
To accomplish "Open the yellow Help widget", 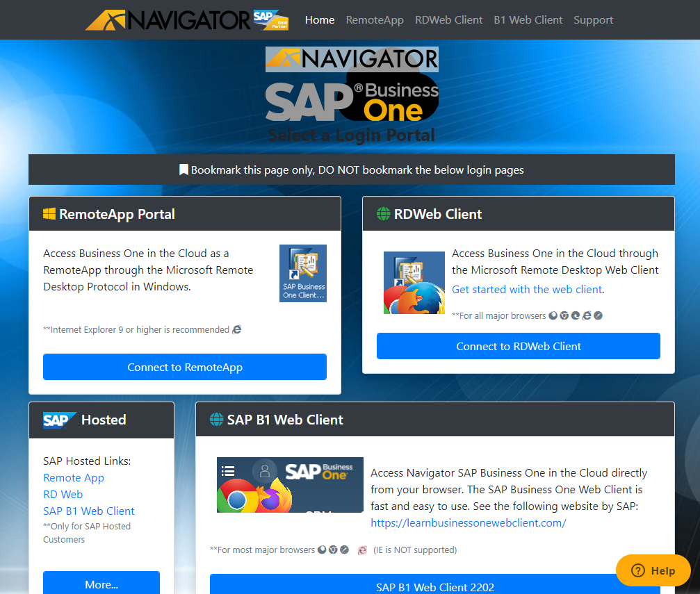I will click(653, 570).
